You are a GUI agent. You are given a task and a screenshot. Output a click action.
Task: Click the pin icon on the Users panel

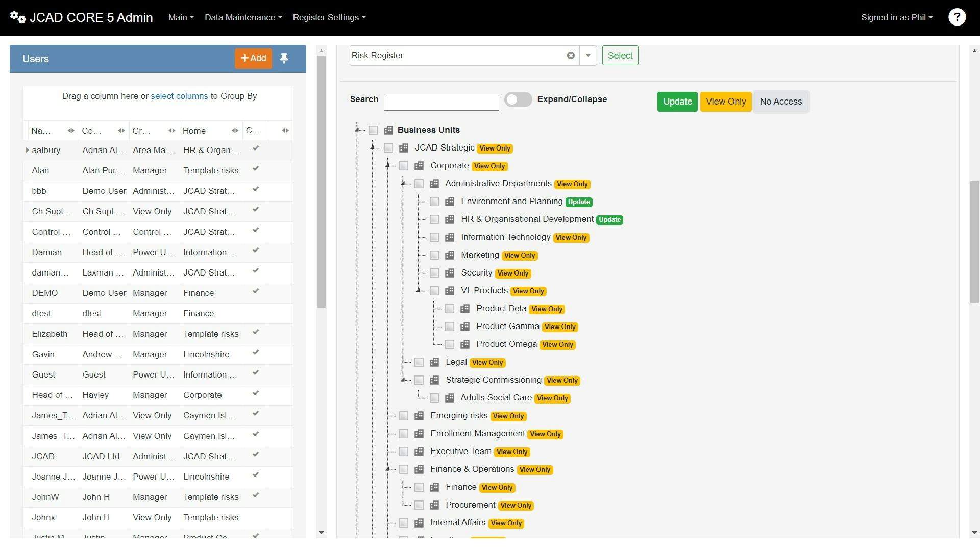click(284, 58)
